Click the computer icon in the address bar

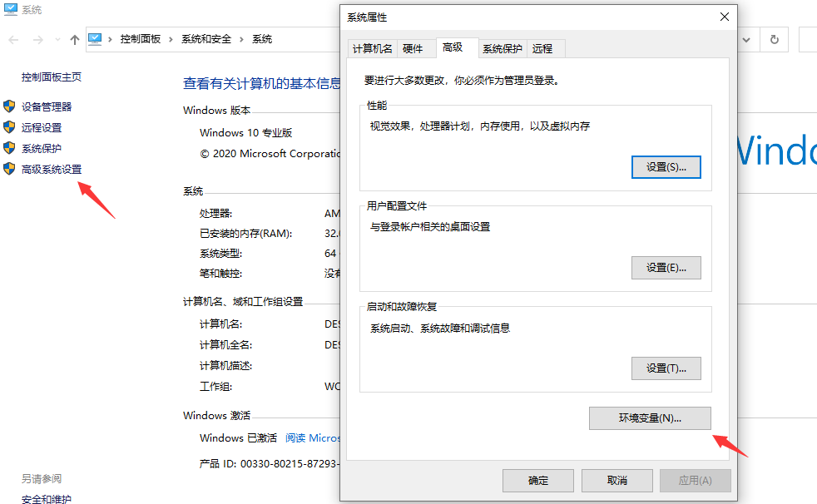coord(95,39)
